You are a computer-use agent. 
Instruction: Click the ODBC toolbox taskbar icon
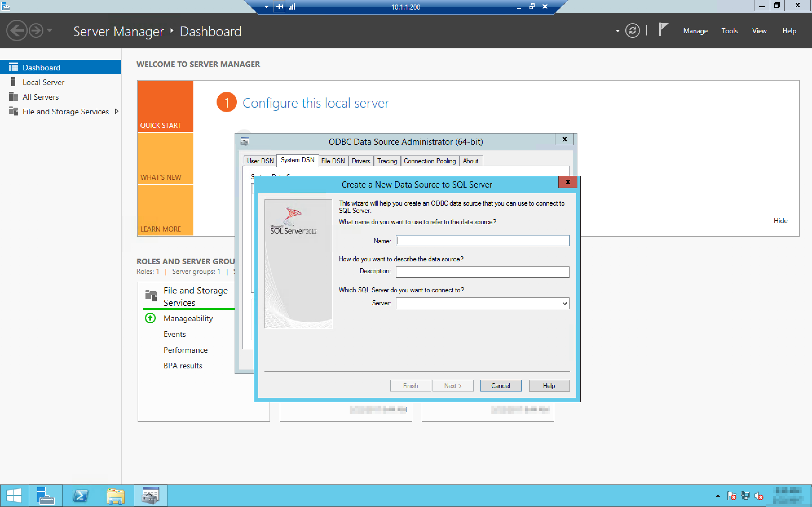pos(150,496)
